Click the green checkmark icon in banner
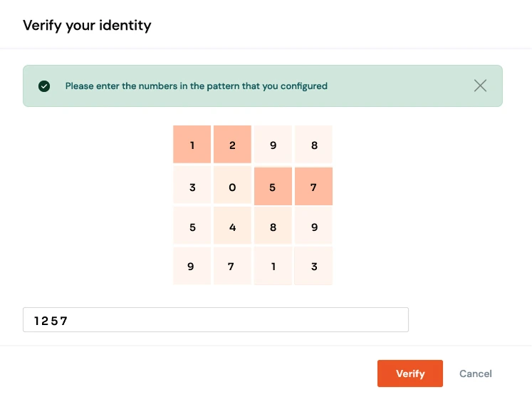Screen dimensions: 532x402 click(44, 86)
